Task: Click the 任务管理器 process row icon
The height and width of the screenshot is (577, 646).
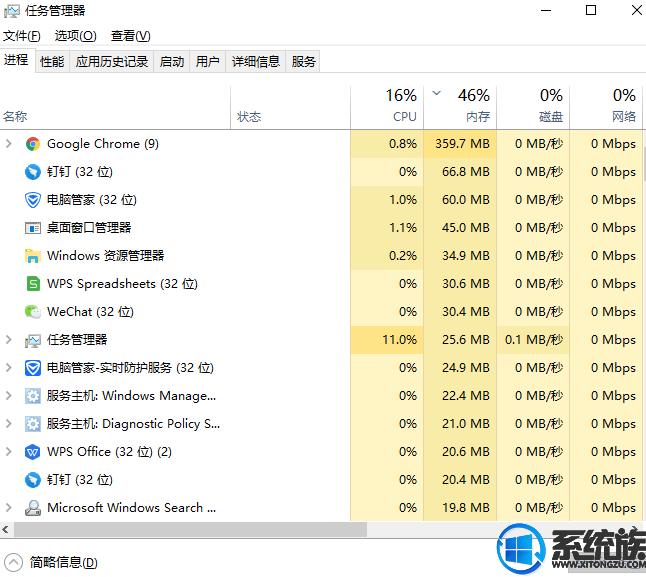Action: point(33,340)
